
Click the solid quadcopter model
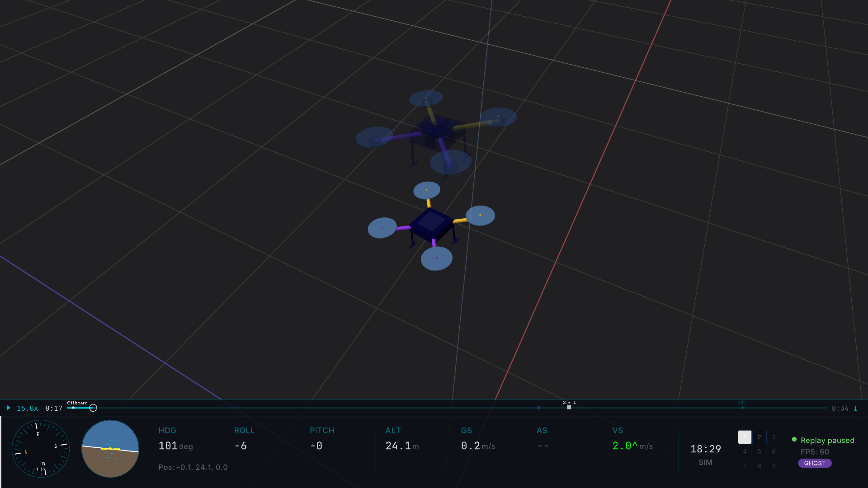[431, 225]
